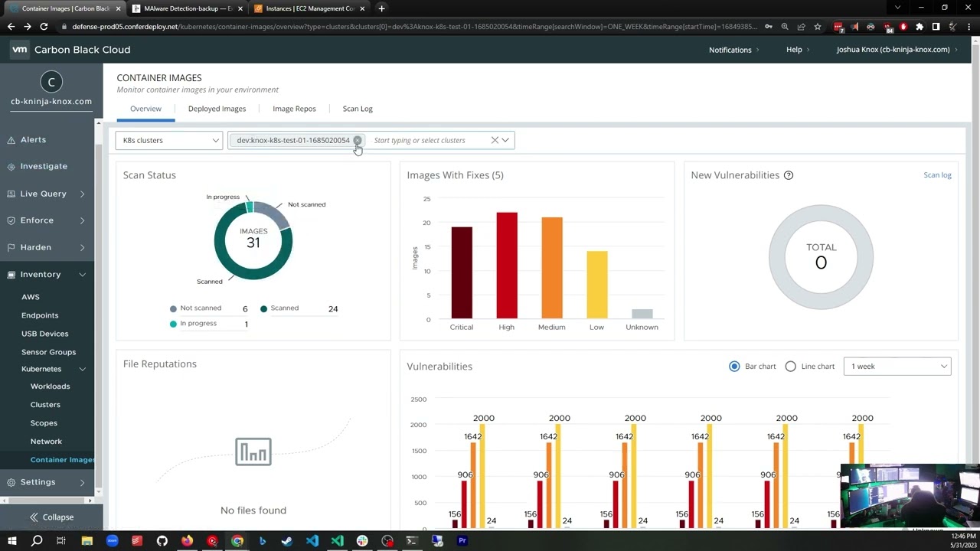Clear all cluster selections with X icon
This screenshot has width=980, height=551.
click(495, 140)
